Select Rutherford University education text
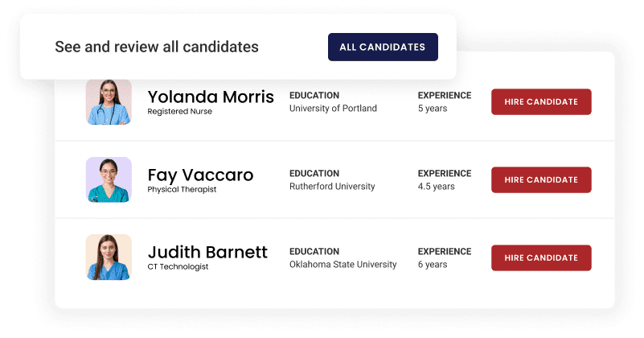644x338 pixels. [x=332, y=187]
